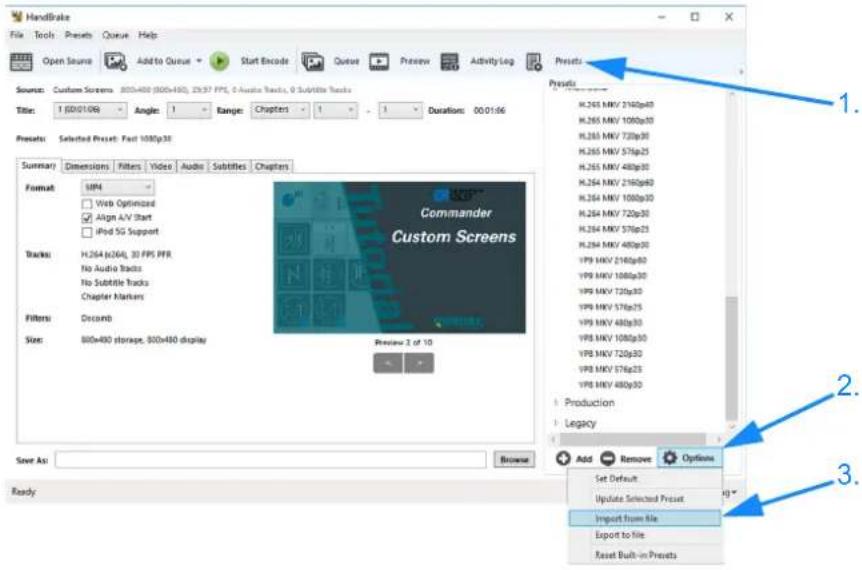This screenshot has height=570, width=862.
Task: Expand the Legacy preset group
Action: [556, 423]
